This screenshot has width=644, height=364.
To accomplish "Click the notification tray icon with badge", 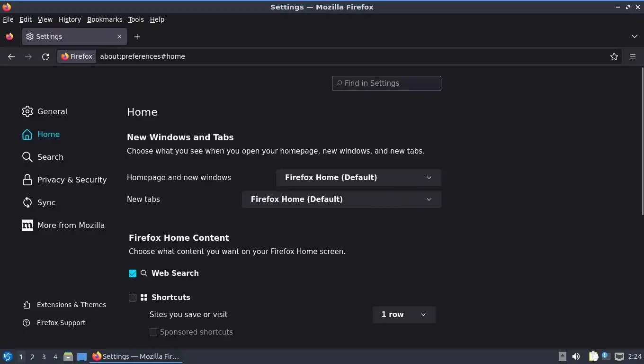I will point(605,355).
